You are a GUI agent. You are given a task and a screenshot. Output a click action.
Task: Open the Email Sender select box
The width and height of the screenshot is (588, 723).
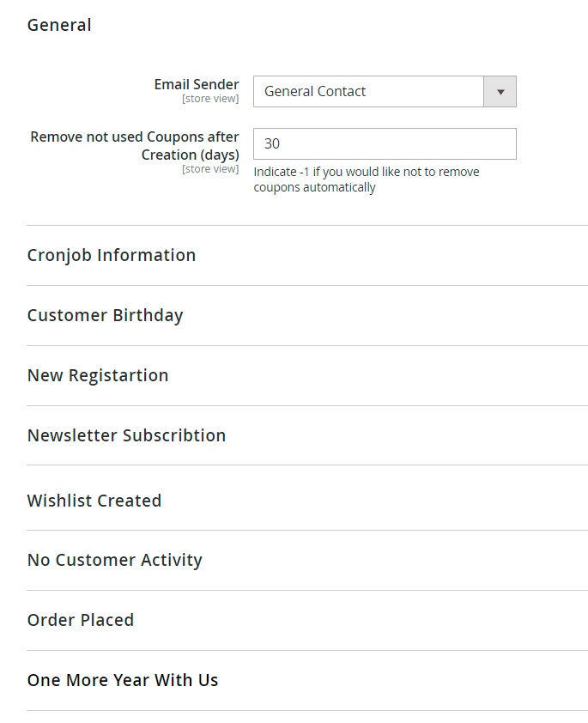tap(369, 92)
